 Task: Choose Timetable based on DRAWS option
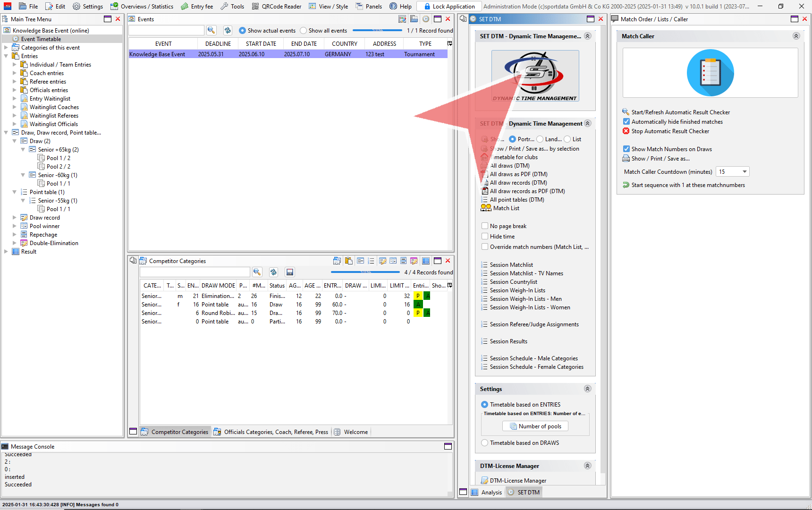(485, 443)
